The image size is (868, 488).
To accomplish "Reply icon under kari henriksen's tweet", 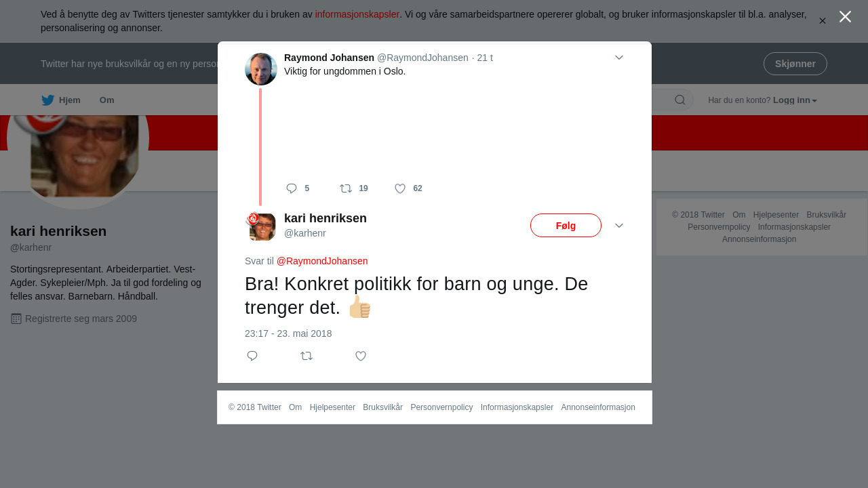I will tap(252, 356).
